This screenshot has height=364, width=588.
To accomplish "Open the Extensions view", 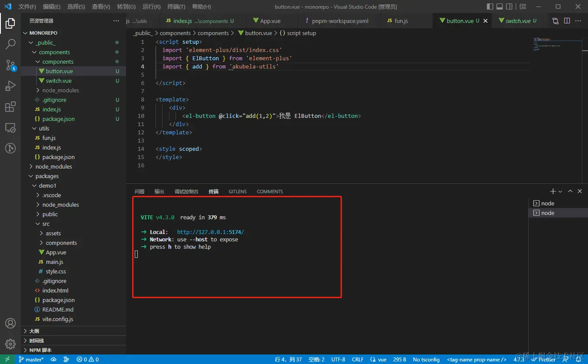I will tap(10, 107).
